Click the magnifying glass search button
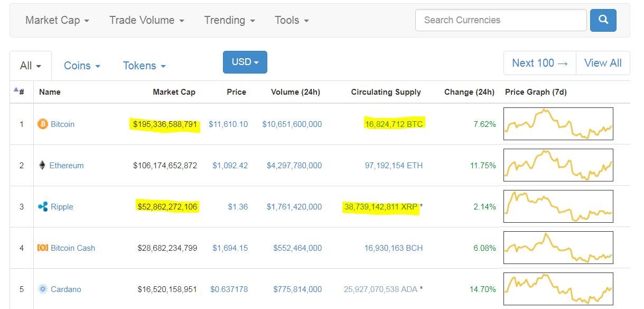The width and height of the screenshot is (644, 309). tap(603, 20)
